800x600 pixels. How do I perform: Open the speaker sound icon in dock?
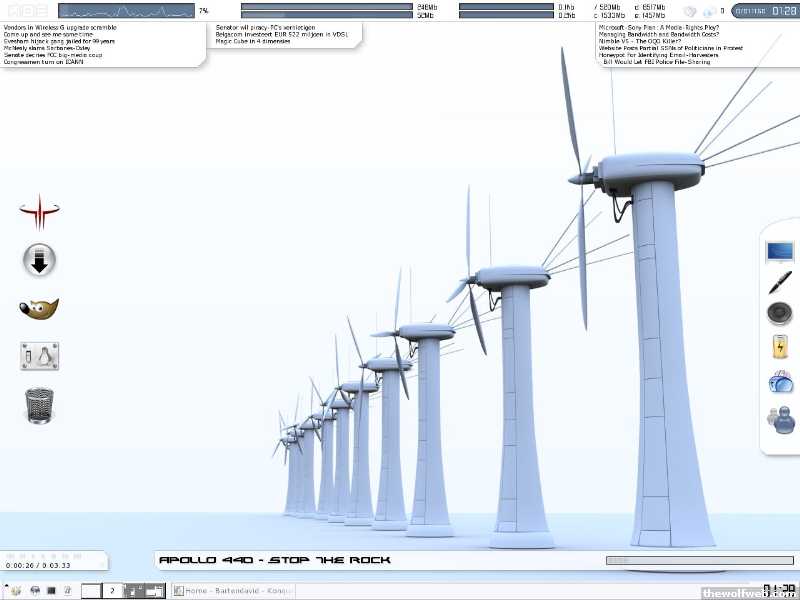780,314
